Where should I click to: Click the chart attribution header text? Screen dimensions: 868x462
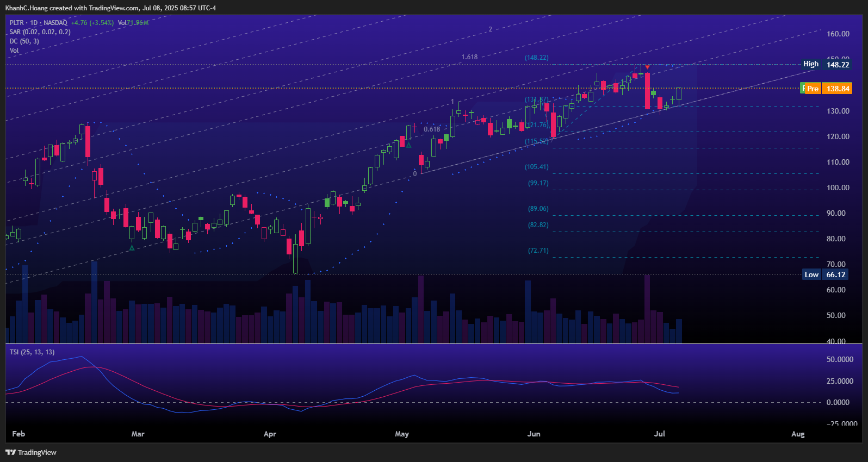coord(110,8)
